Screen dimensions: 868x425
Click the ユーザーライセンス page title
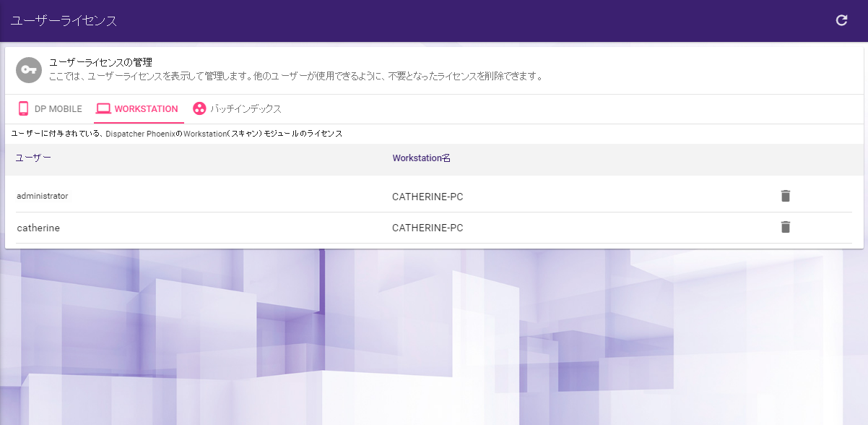(x=64, y=21)
